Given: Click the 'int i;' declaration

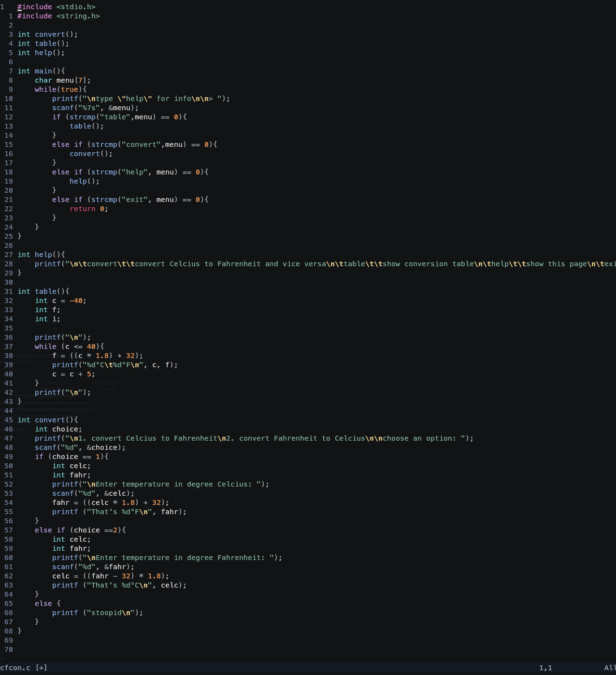Looking at the screenshot, I should tap(48, 319).
